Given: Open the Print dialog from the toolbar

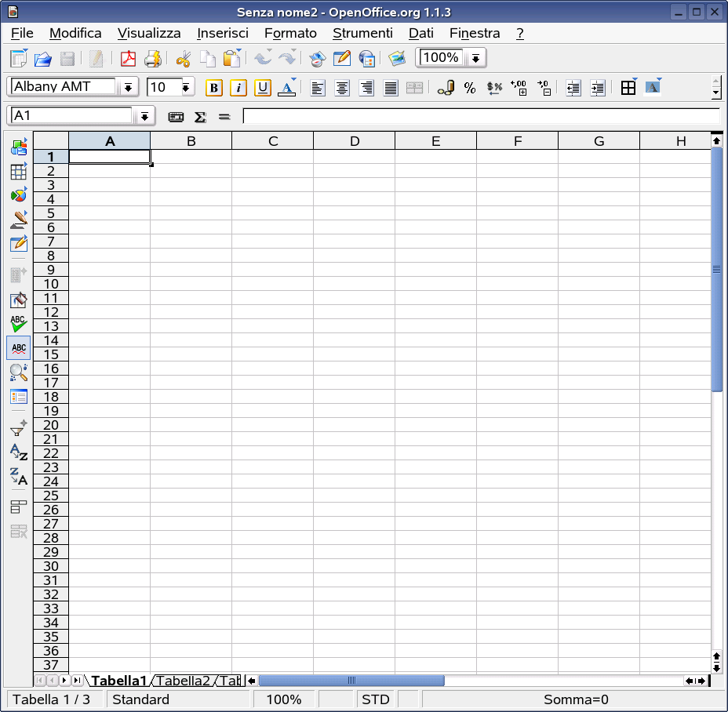Looking at the screenshot, I should coord(153,59).
